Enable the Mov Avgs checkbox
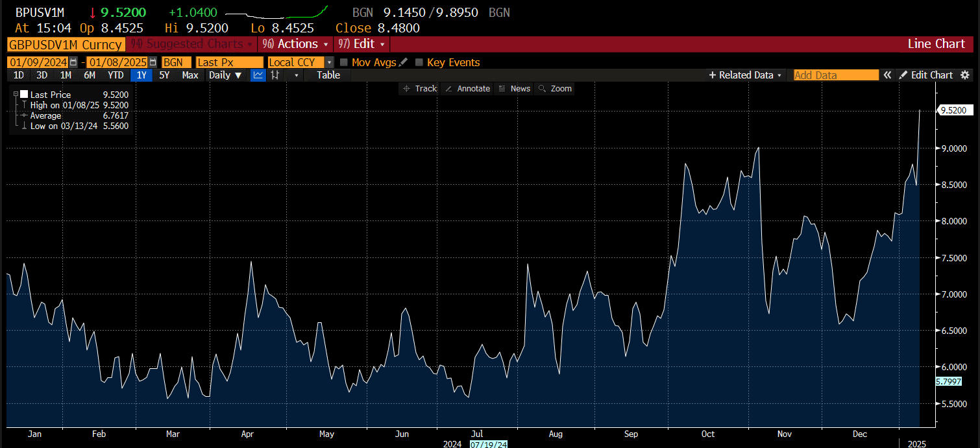Screen dimensions: 980x448 pos(344,62)
